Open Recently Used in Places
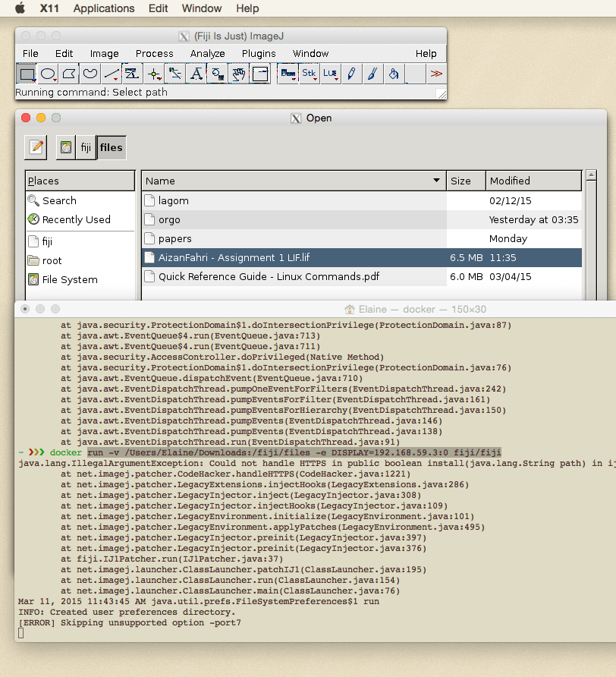This screenshot has width=616, height=677. coord(80,220)
